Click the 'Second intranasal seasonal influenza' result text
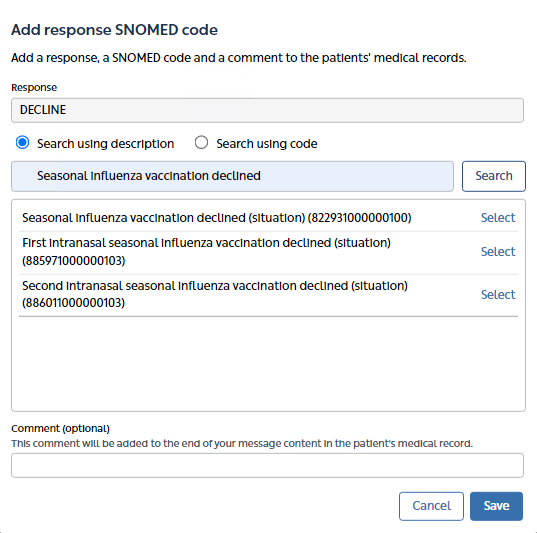 pos(215,294)
